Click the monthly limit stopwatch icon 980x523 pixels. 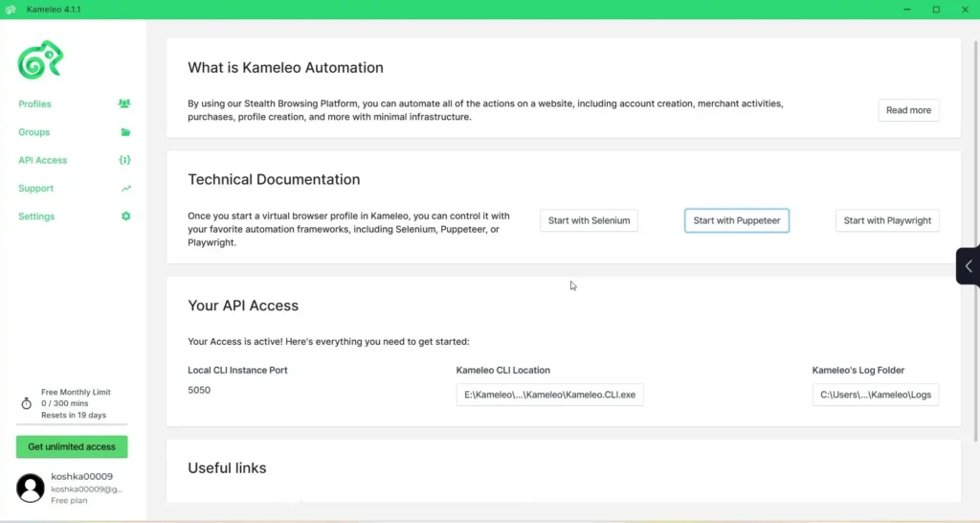[26, 403]
